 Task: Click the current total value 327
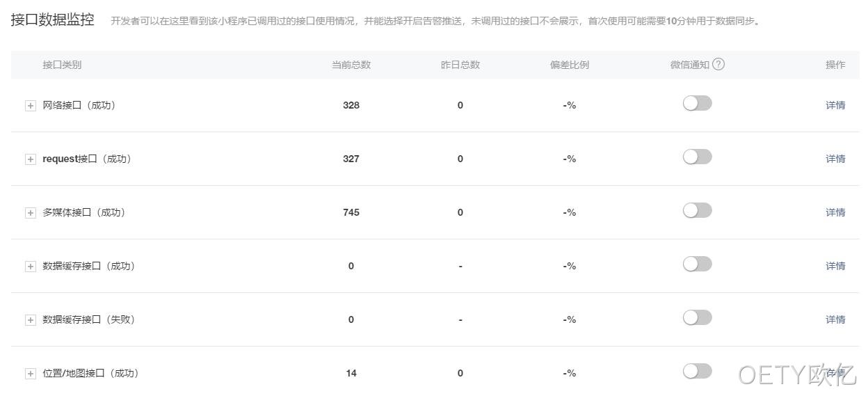click(351, 159)
